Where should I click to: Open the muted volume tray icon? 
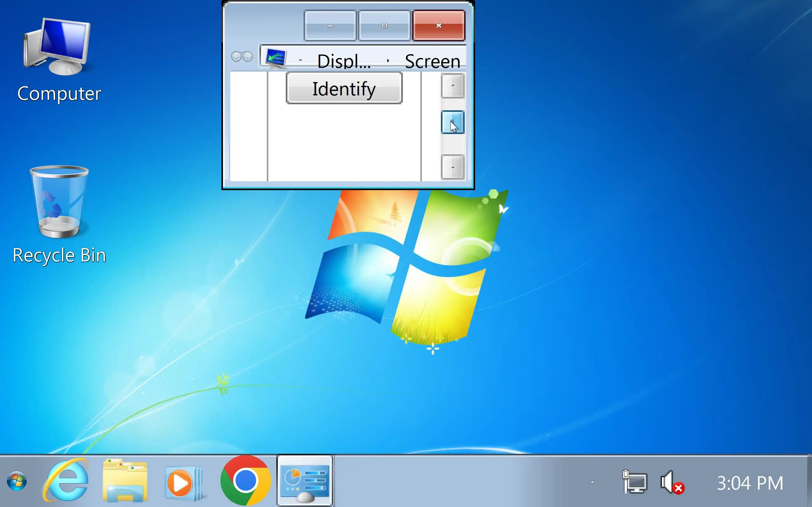[x=671, y=483]
